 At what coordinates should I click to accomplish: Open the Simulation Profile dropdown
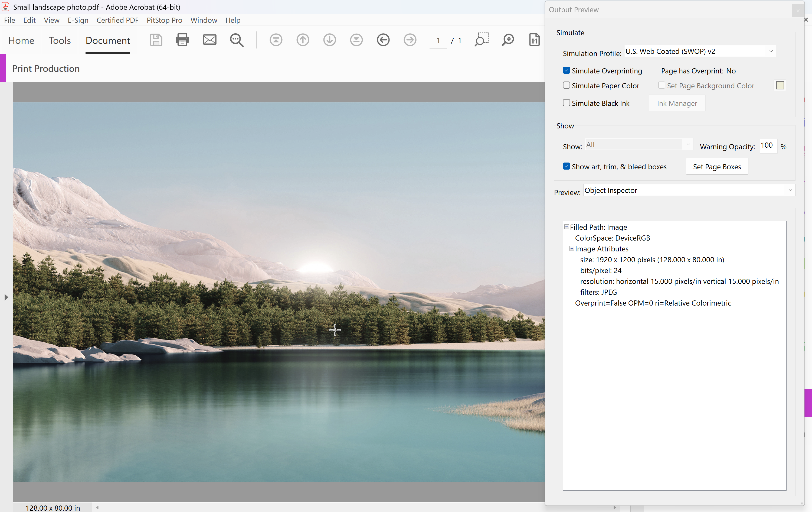point(700,51)
